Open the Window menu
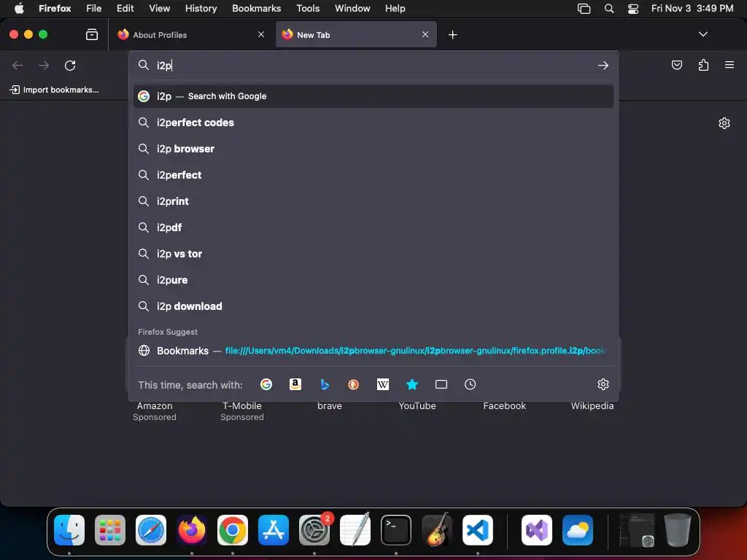Image resolution: width=747 pixels, height=560 pixels. click(352, 8)
